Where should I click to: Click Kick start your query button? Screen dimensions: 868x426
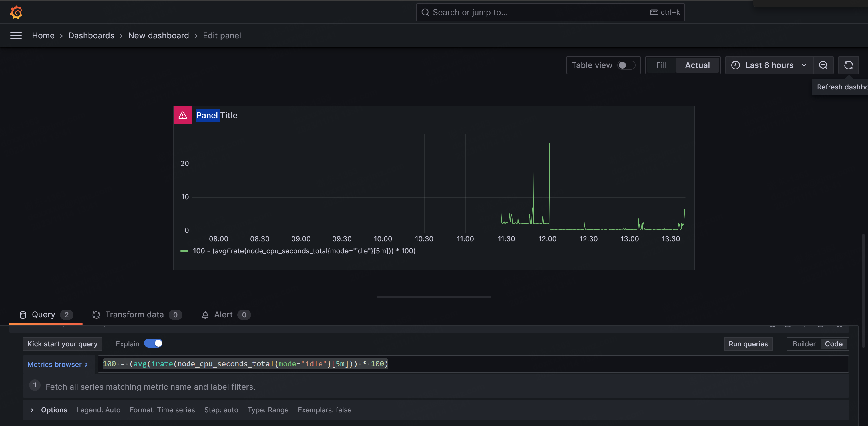tap(62, 344)
